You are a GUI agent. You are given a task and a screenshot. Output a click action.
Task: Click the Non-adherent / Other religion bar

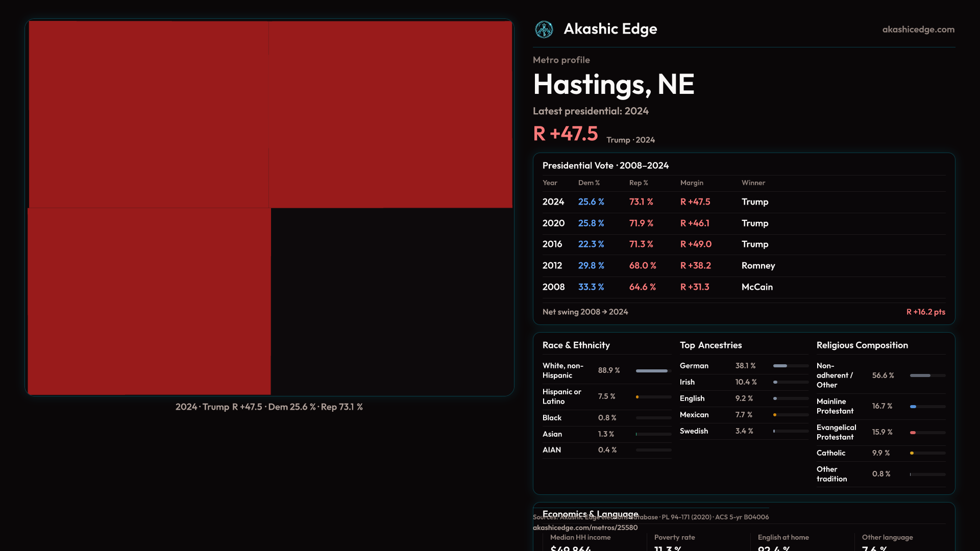[920, 375]
